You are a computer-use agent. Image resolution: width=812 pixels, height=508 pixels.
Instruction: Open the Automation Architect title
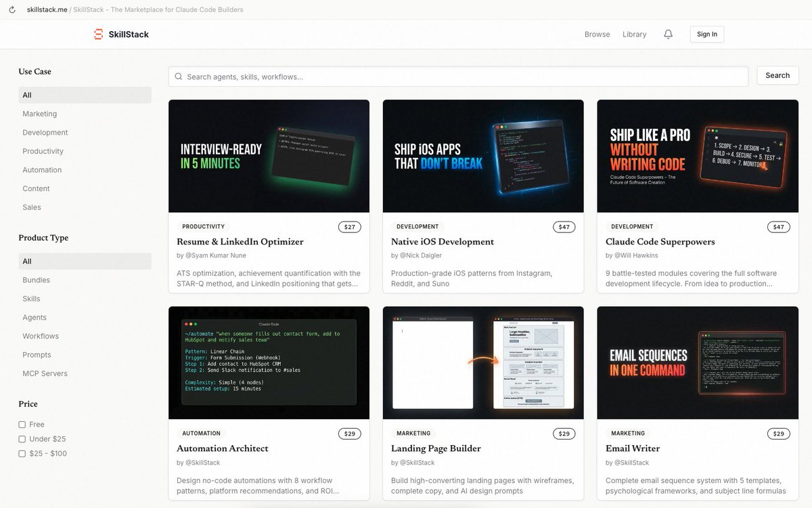click(223, 448)
